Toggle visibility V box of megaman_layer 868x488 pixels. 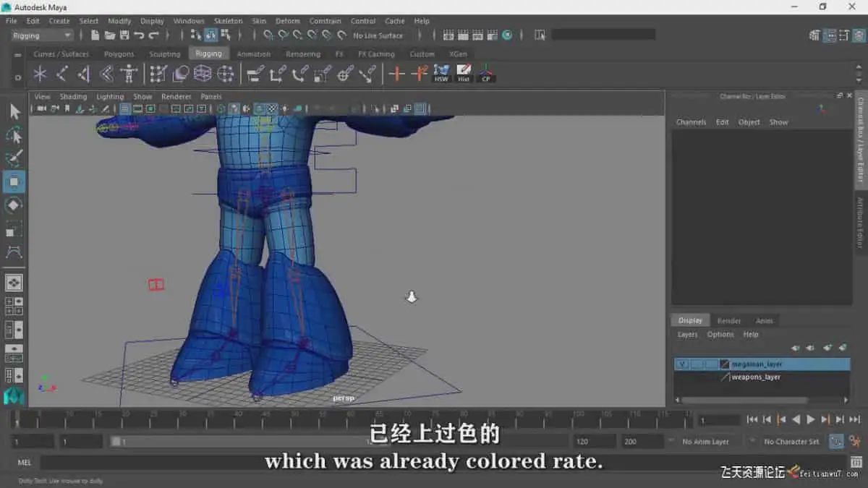681,364
